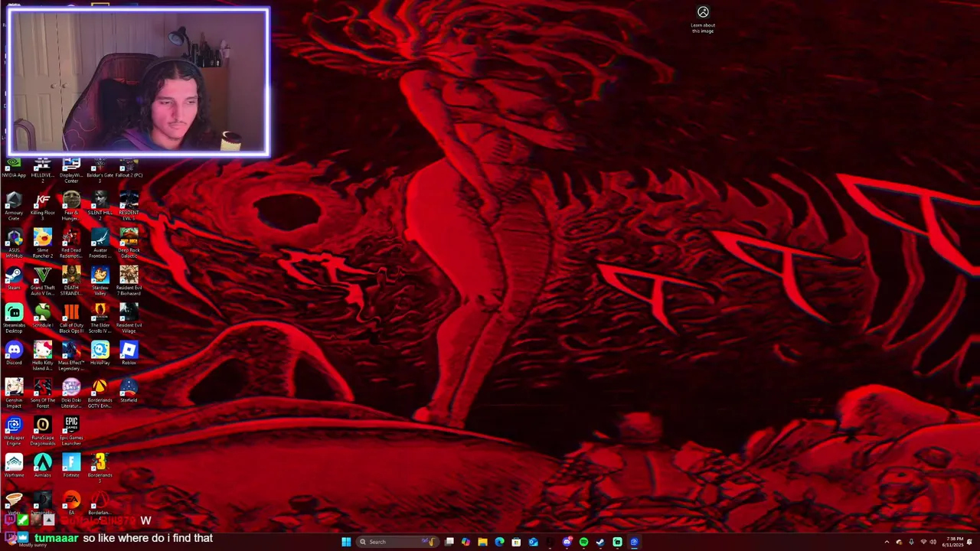Open the Discord desktop shortcut
The height and width of the screenshot is (551, 980).
point(14,354)
